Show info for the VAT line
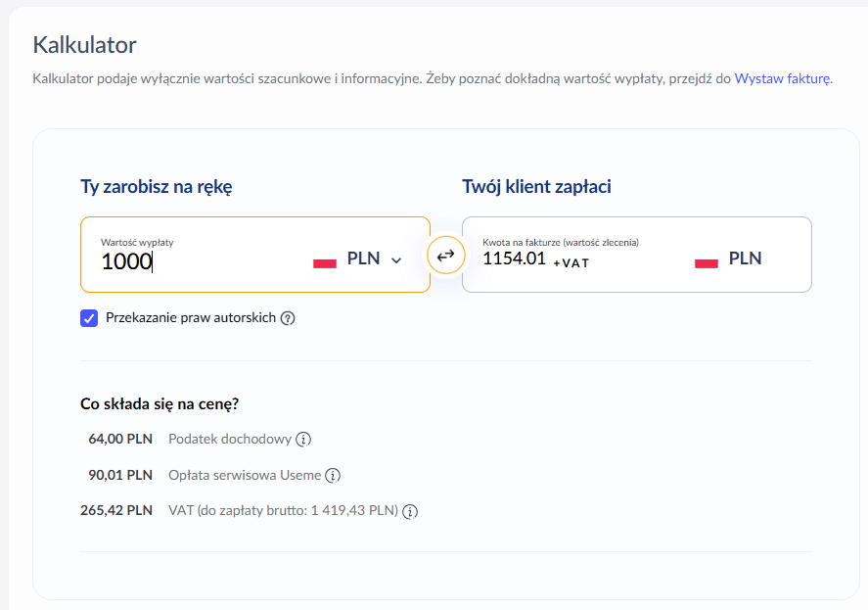 click(x=410, y=511)
